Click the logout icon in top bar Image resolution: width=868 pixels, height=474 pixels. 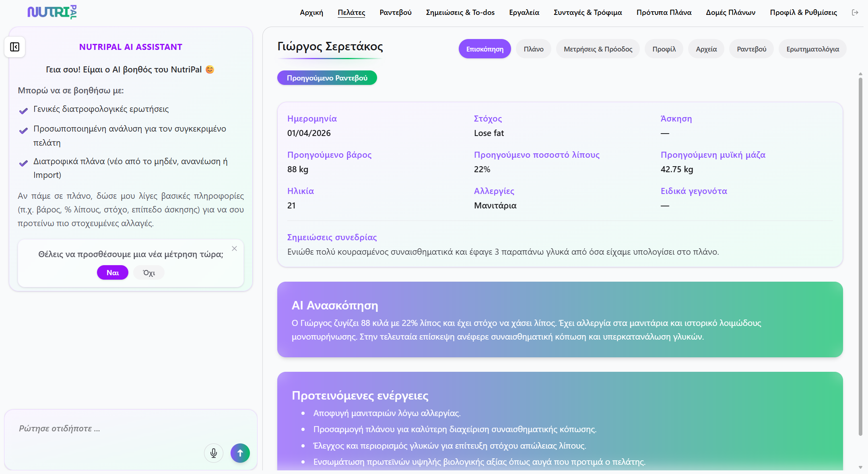pos(855,12)
